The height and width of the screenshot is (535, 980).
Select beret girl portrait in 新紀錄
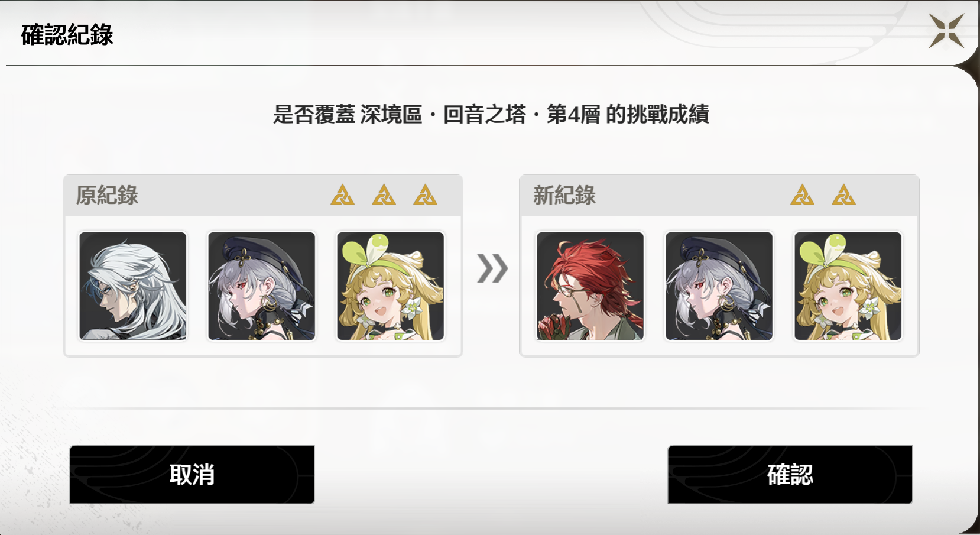coord(719,286)
